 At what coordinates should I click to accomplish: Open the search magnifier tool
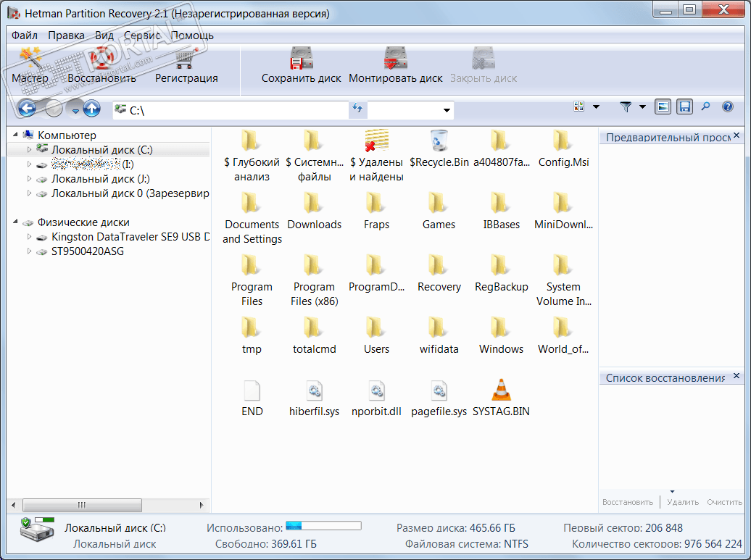point(705,106)
